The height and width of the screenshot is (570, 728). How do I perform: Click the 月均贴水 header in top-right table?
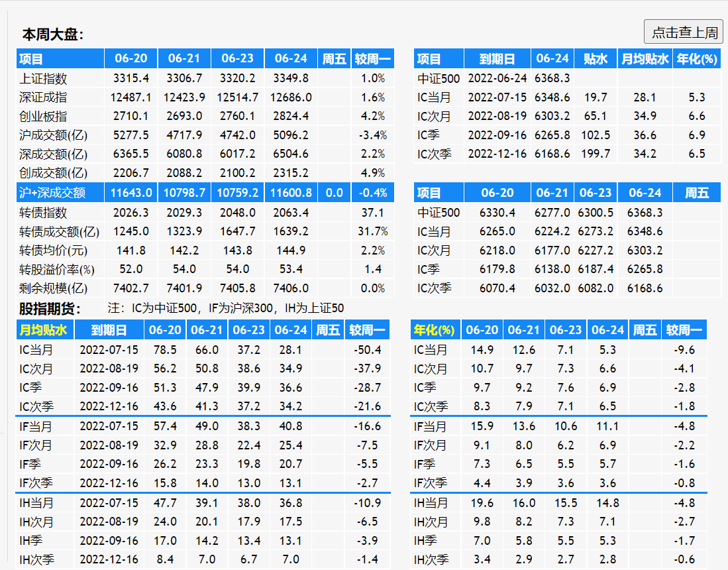click(x=645, y=59)
